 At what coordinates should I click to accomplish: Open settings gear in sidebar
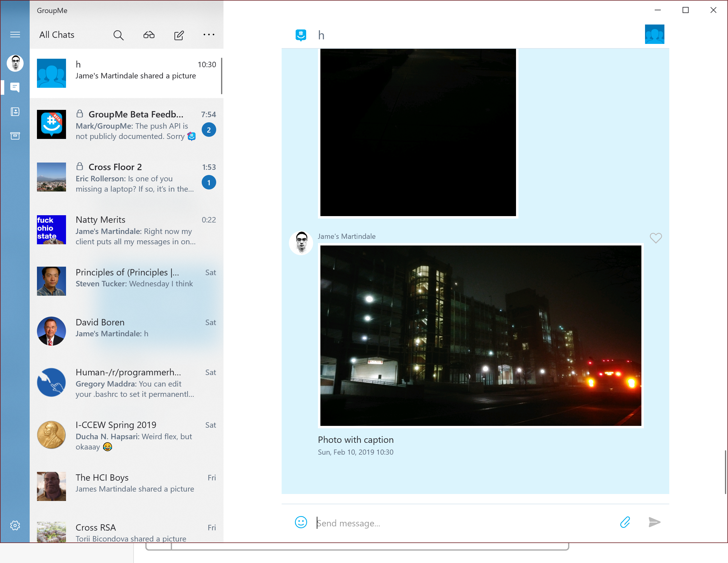point(15,525)
